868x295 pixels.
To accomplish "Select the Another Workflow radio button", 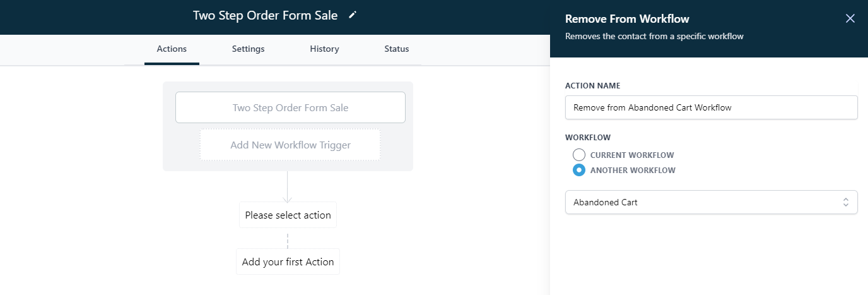I will coord(578,170).
